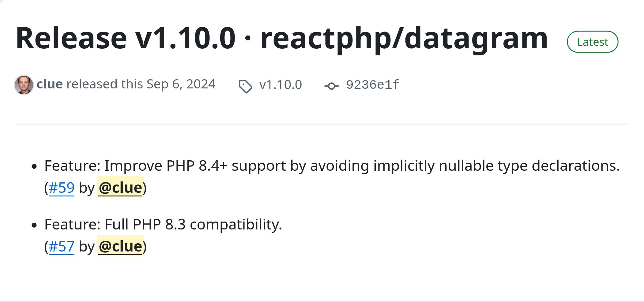
Task: Open the clue author profile link
Action: click(50, 84)
